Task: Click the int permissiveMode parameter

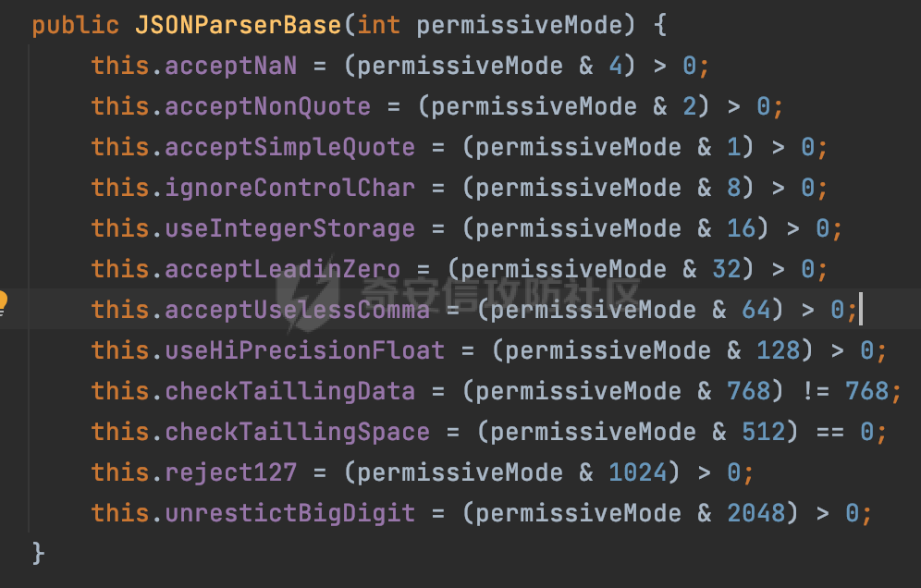Action: pos(490,25)
